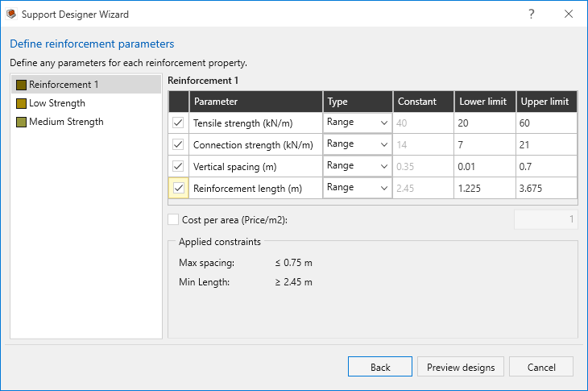The image size is (588, 391).
Task: Click the Preview designs button
Action: point(461,367)
